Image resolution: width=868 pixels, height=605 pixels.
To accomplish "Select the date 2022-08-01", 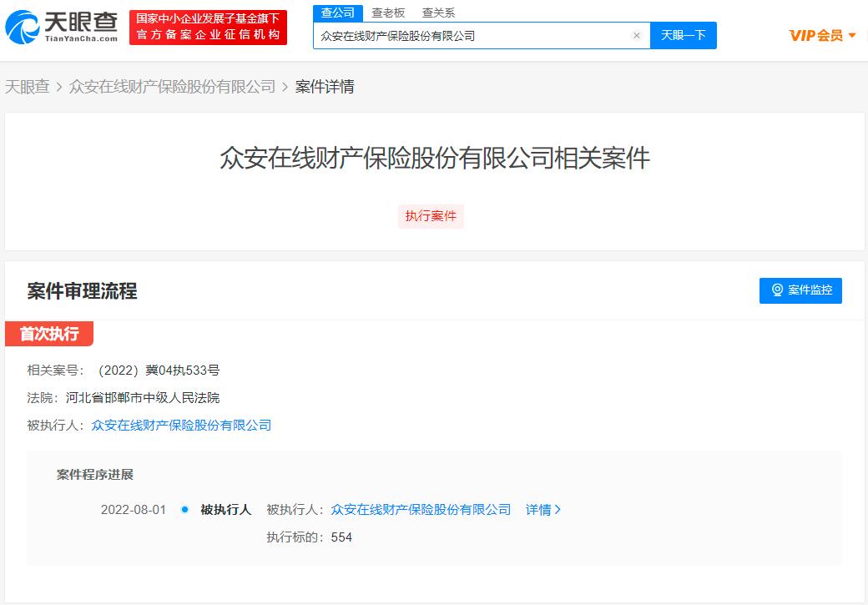I will 134,509.
